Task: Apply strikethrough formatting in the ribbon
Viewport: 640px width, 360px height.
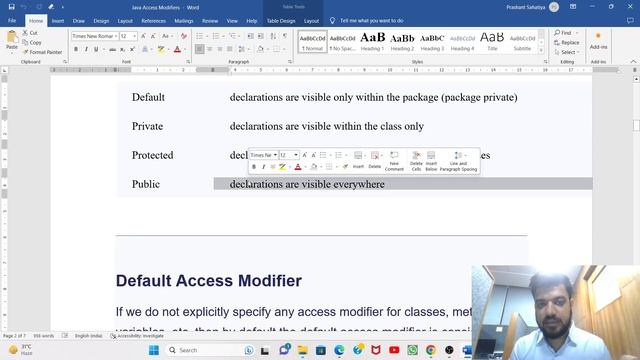Action: 113,49
